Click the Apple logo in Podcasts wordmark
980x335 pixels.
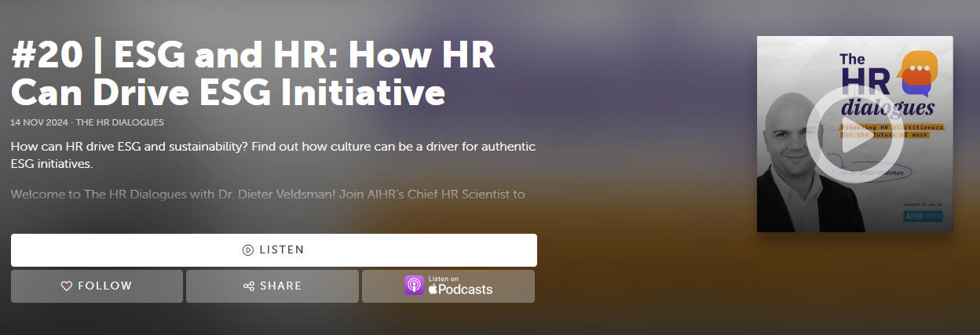(x=433, y=289)
